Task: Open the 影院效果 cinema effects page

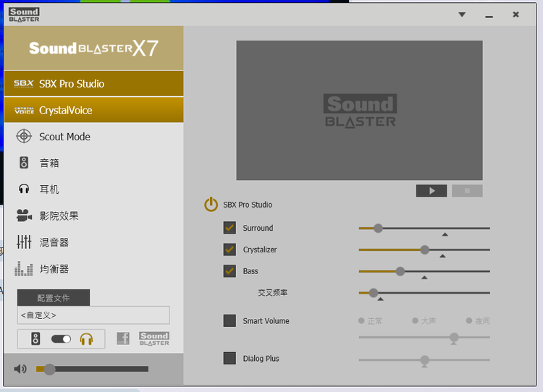Action: (x=58, y=216)
